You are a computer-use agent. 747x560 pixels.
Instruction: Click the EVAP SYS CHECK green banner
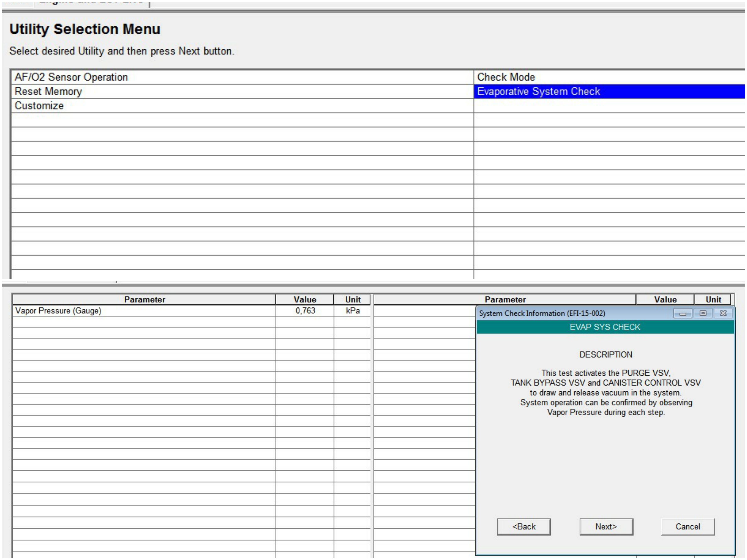605,327
